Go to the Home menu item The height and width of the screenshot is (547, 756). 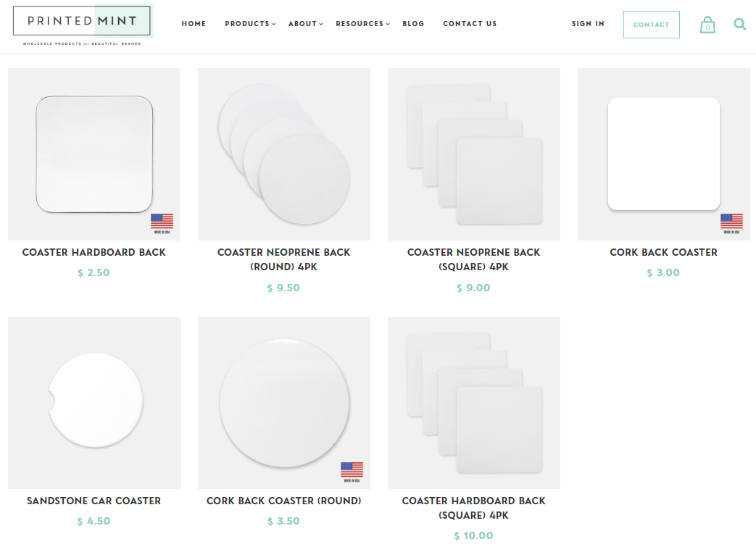click(x=194, y=23)
